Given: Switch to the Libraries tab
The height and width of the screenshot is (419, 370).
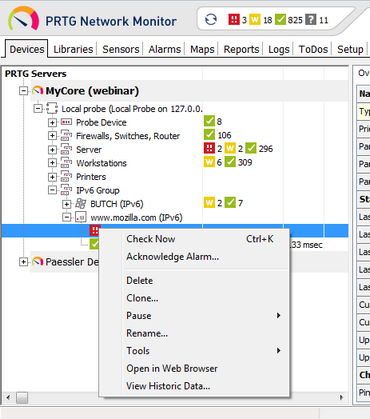Looking at the screenshot, I should pos(73,49).
